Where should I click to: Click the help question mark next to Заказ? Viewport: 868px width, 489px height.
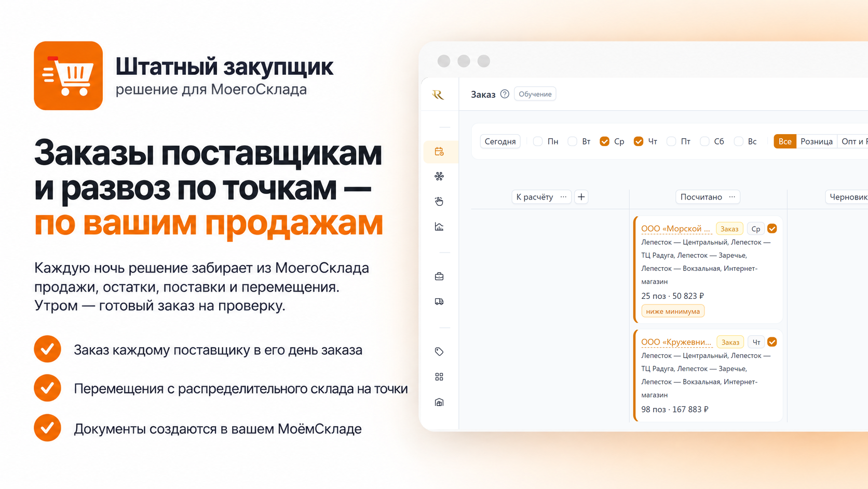(505, 94)
